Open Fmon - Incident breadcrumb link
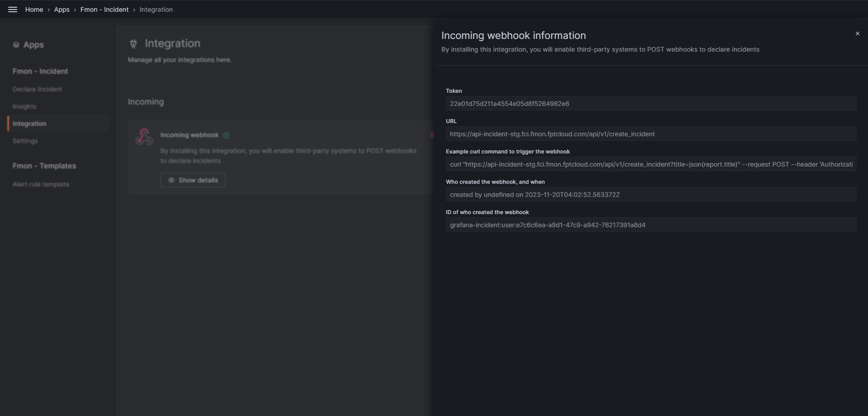Image resolution: width=868 pixels, height=416 pixels. [104, 10]
